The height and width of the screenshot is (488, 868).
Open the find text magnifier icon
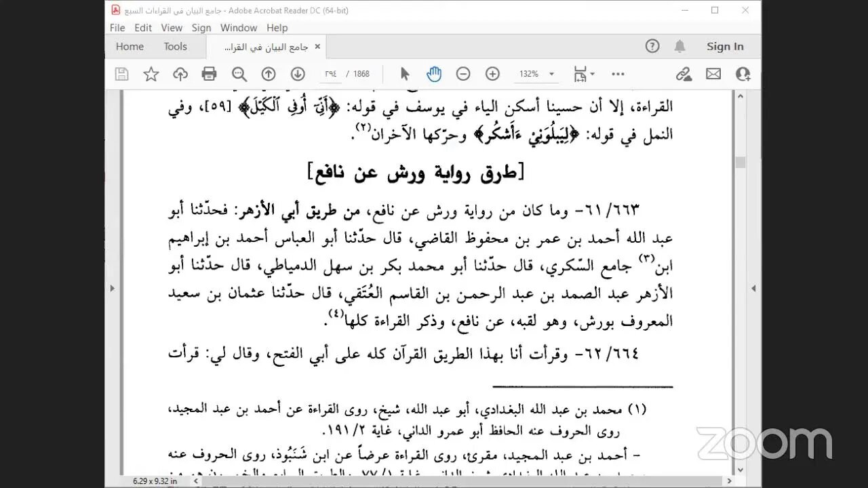[x=239, y=74]
